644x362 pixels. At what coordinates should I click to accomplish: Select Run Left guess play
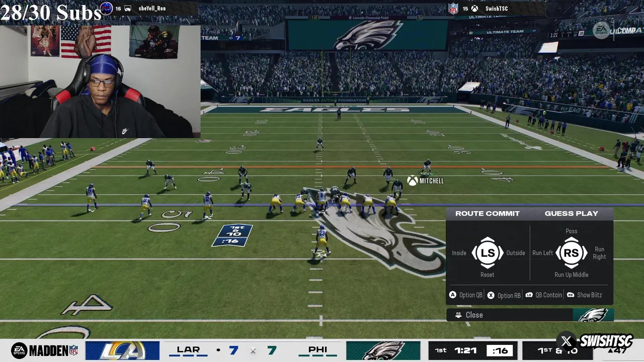coord(543,253)
